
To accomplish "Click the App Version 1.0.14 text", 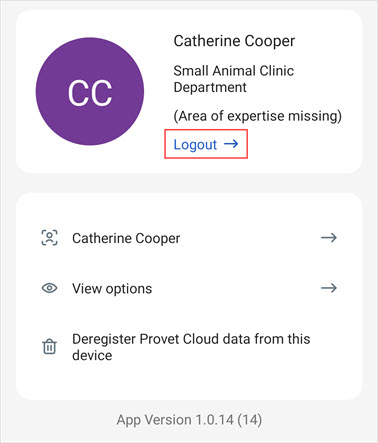I will click(x=189, y=420).
